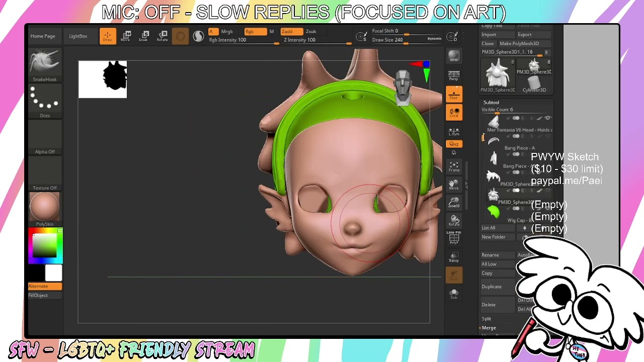Select the green Wig Cap subtool icon

click(494, 212)
